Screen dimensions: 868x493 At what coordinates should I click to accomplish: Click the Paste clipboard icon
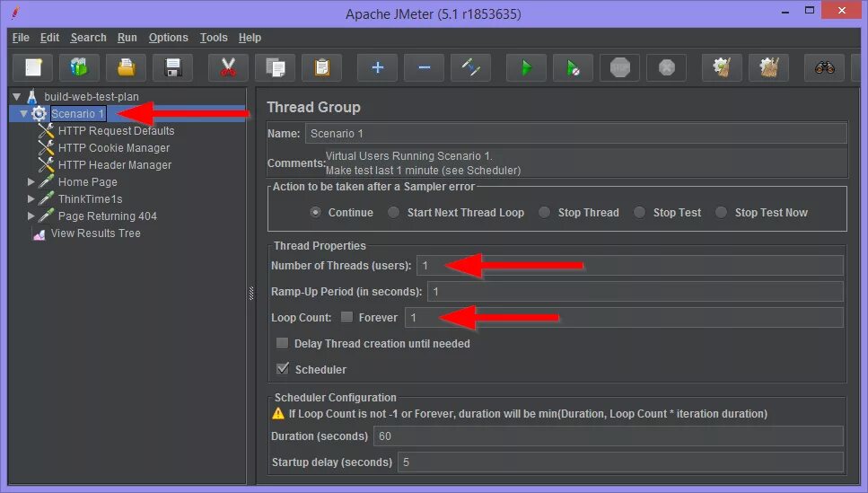[321, 68]
